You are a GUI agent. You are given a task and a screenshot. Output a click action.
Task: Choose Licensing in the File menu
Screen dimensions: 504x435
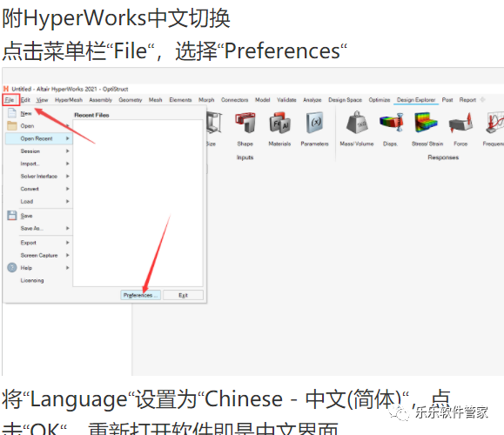click(x=32, y=280)
